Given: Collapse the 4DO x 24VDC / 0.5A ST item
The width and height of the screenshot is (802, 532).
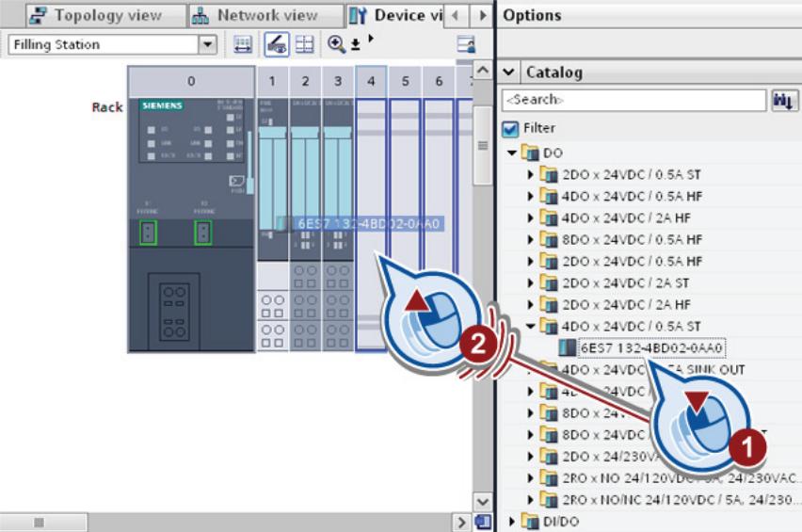Looking at the screenshot, I should [530, 326].
